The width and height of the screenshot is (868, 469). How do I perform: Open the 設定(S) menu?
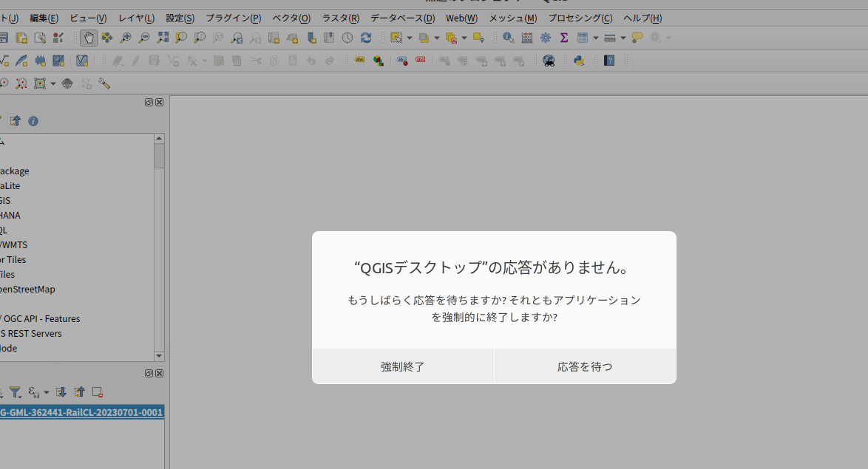click(x=180, y=18)
